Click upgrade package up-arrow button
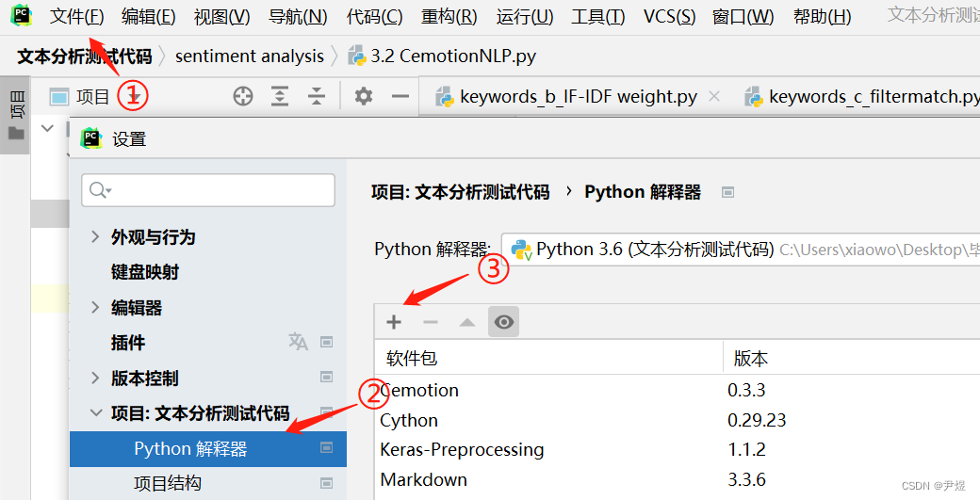Screen dimensions: 980x500 point(466,322)
